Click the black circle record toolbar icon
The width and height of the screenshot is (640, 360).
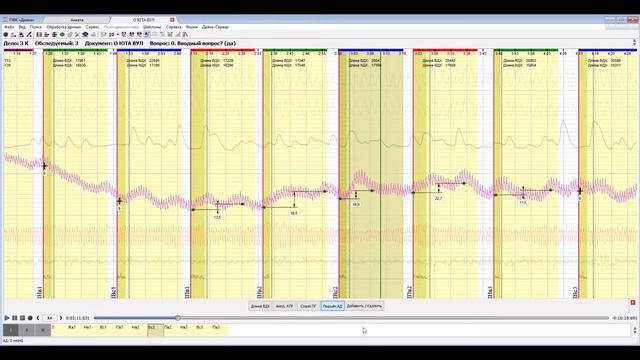pyautogui.click(x=6, y=35)
